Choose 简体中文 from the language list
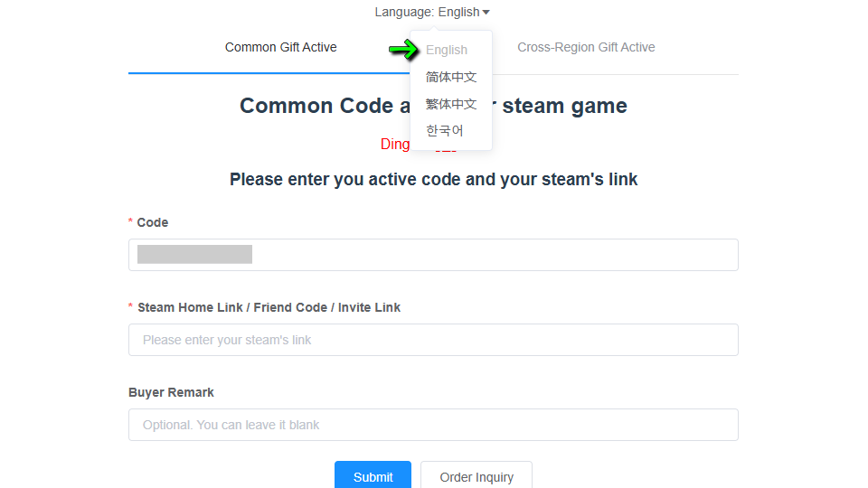This screenshot has width=868, height=488. 451,77
